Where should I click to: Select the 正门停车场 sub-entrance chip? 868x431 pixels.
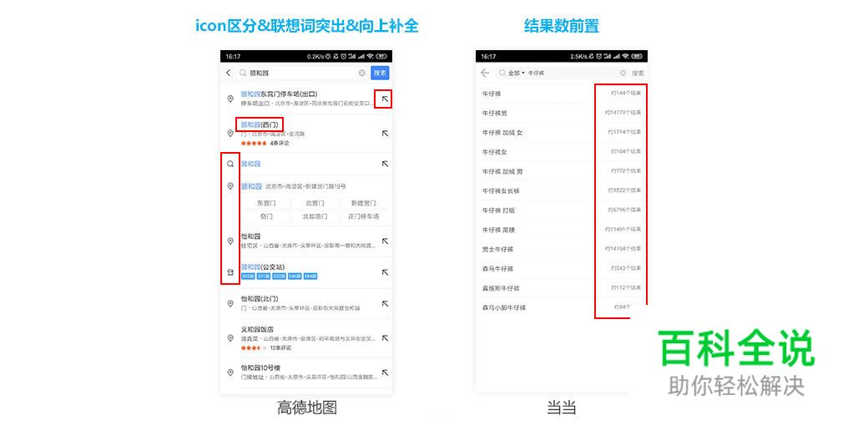pos(362,216)
